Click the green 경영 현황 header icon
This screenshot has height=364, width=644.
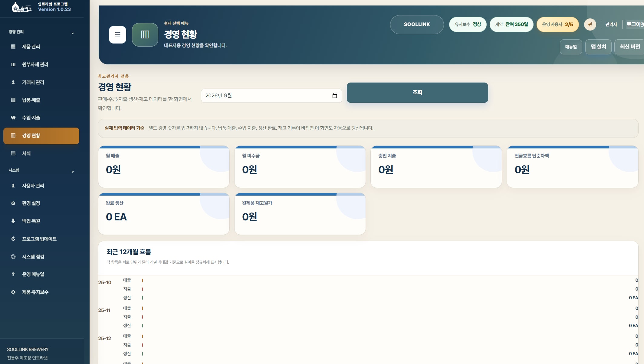click(145, 35)
